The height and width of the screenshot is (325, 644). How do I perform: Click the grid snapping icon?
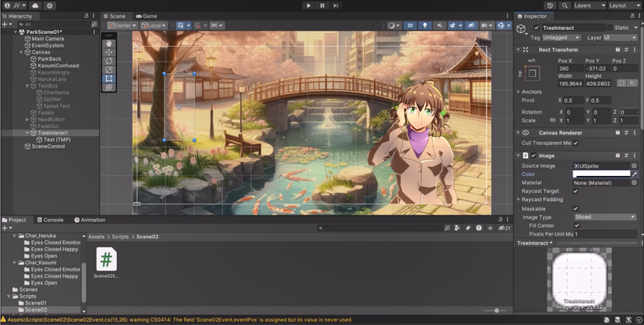(181, 25)
